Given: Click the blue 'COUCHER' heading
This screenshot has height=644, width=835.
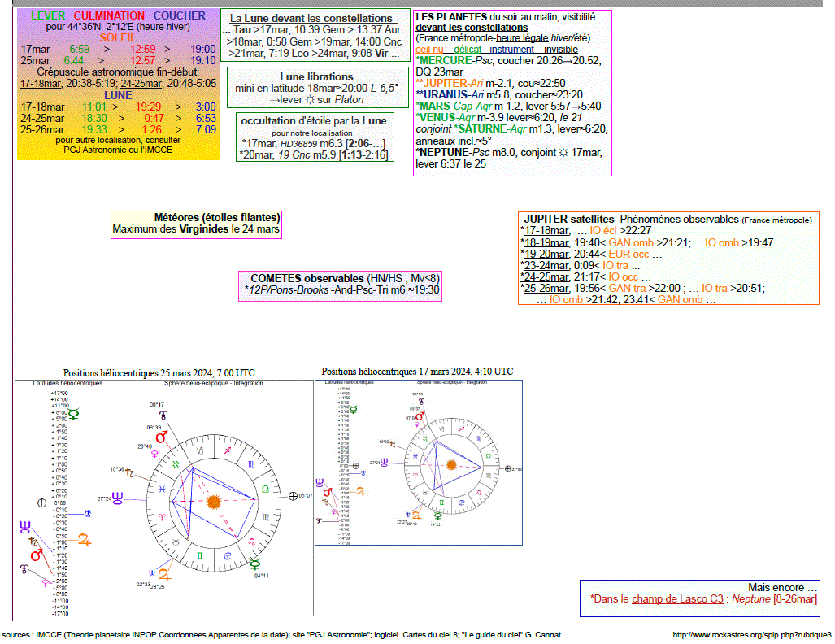Looking at the screenshot, I should coord(180,16).
